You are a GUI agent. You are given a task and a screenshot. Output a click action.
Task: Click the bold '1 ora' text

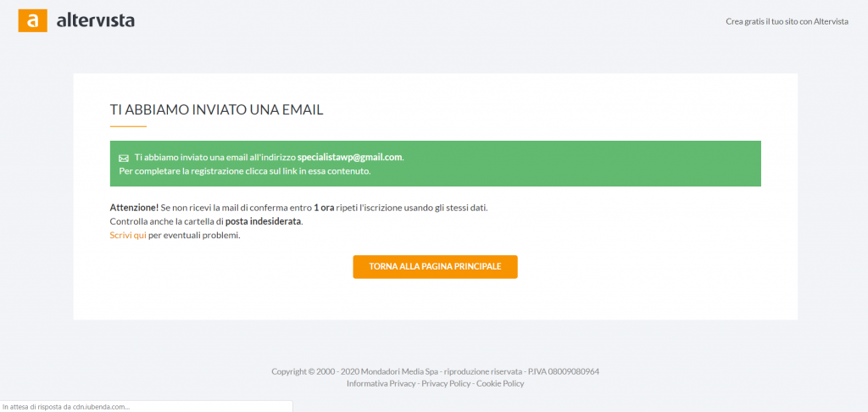coord(324,208)
